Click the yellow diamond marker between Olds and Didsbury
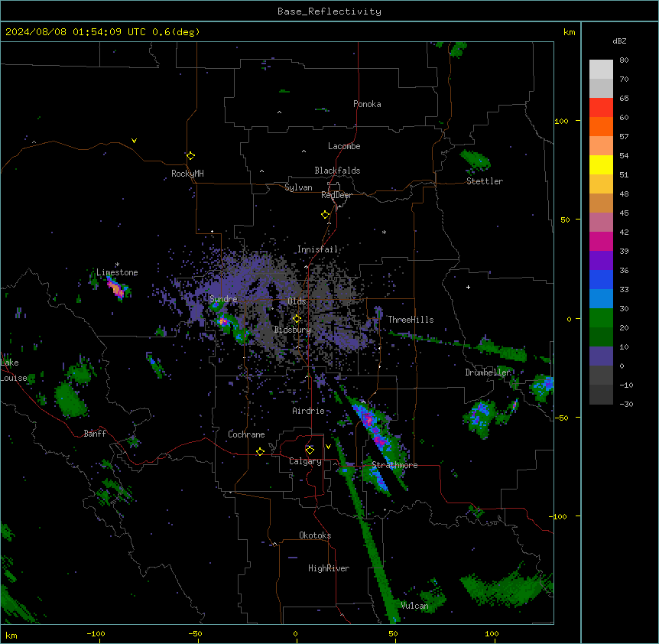The width and height of the screenshot is (659, 644). point(297,319)
